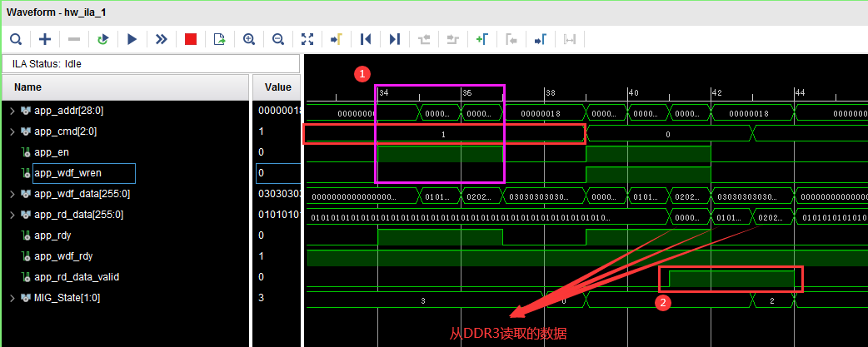Click the Remove probe minus icon
This screenshot has height=347, width=868.
point(73,39)
